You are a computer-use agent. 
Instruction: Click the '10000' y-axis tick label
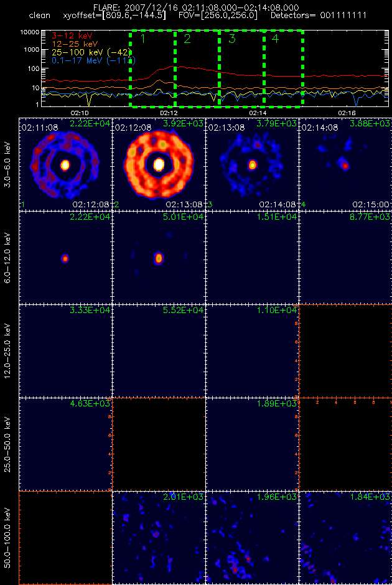pyautogui.click(x=30, y=32)
